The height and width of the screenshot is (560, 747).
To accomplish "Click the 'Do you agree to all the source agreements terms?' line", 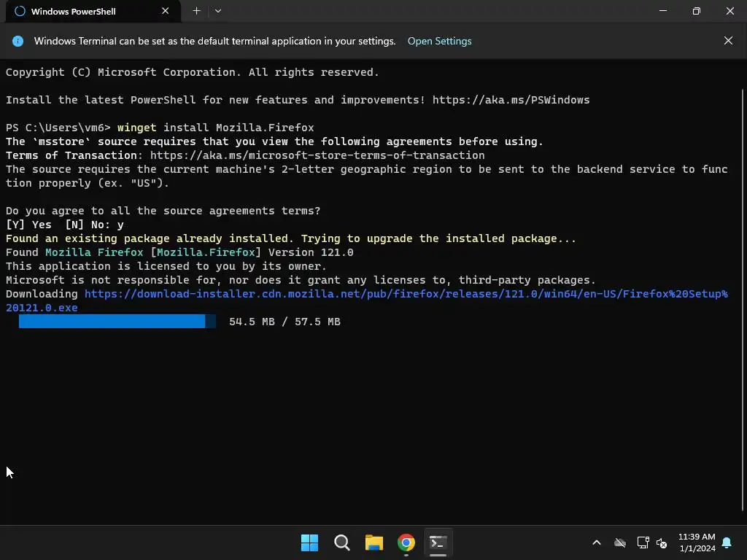I will (163, 211).
